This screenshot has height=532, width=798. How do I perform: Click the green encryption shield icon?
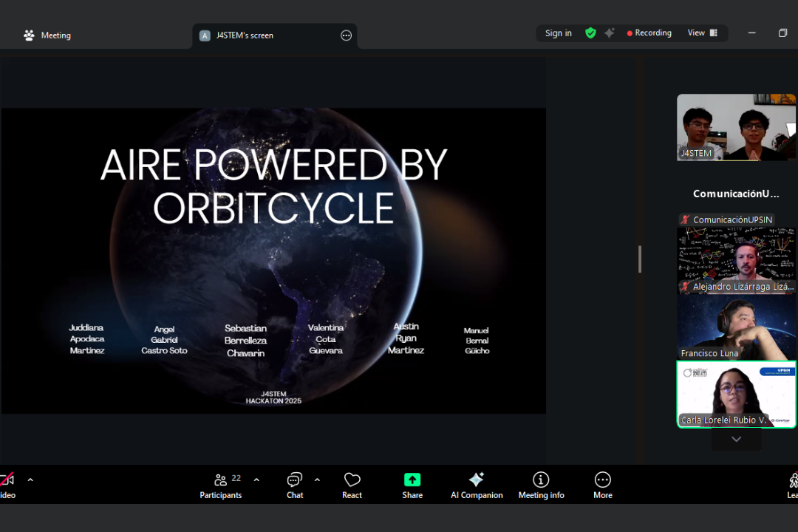pos(590,33)
